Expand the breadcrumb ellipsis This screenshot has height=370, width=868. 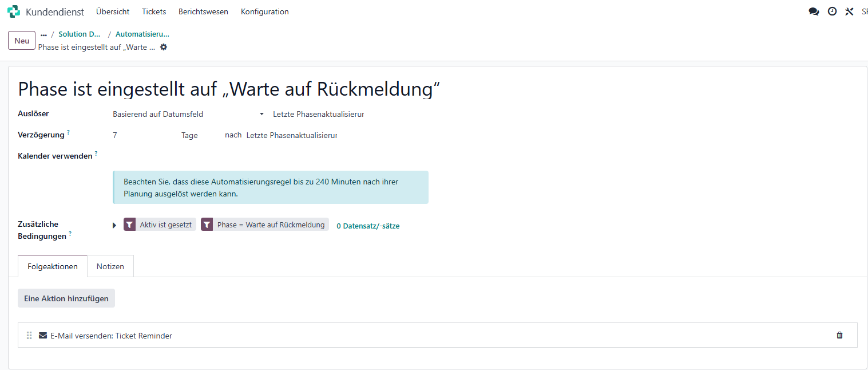click(x=43, y=34)
